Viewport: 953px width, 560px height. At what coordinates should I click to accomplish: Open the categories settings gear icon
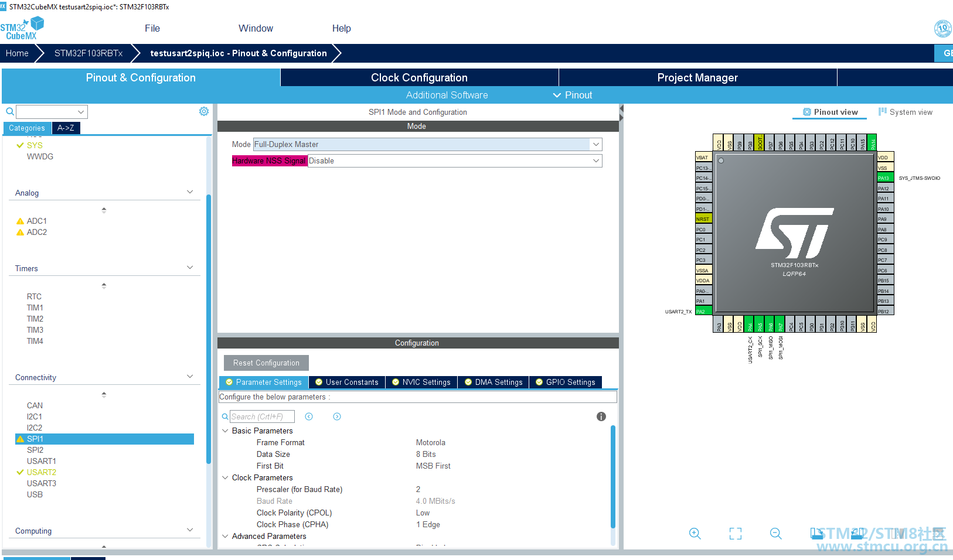tap(204, 111)
